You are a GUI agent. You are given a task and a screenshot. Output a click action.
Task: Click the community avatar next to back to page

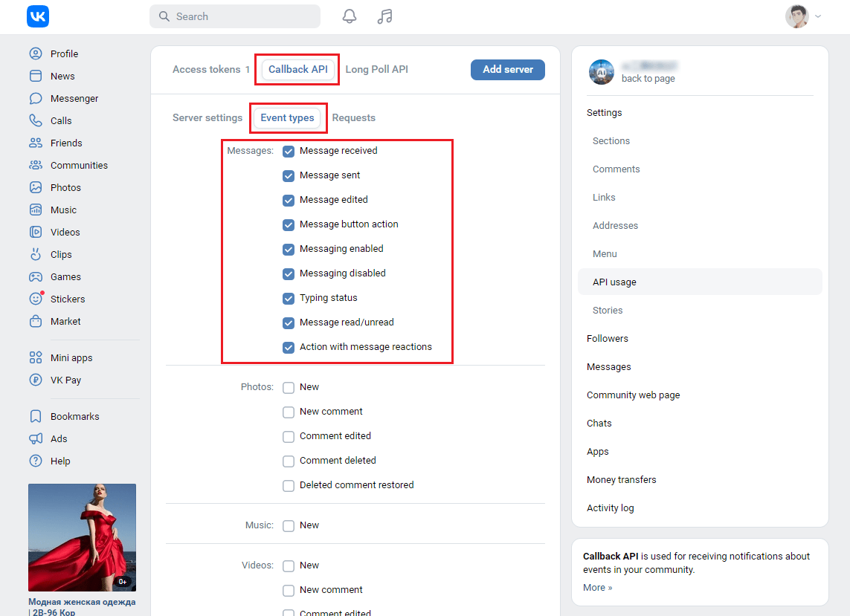(x=602, y=72)
